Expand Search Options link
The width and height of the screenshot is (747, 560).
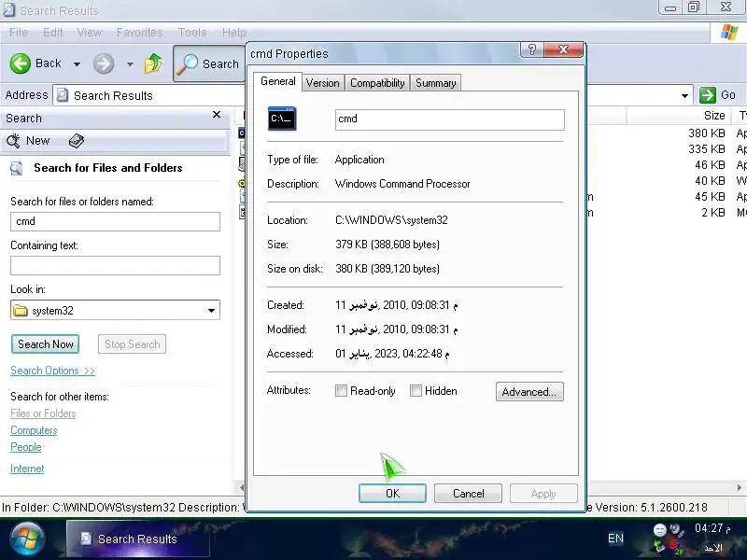(52, 371)
